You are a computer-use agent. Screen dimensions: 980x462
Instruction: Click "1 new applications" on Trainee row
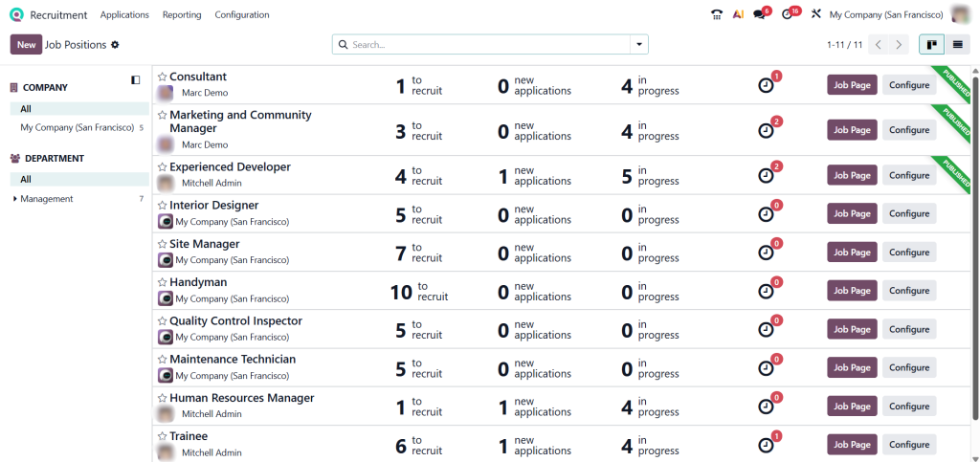534,445
